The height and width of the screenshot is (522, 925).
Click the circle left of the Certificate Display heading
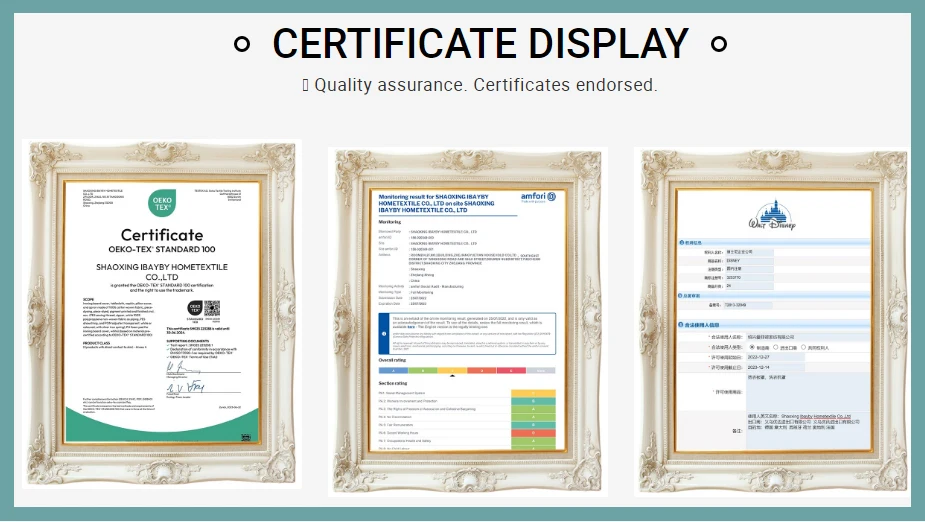coord(240,44)
